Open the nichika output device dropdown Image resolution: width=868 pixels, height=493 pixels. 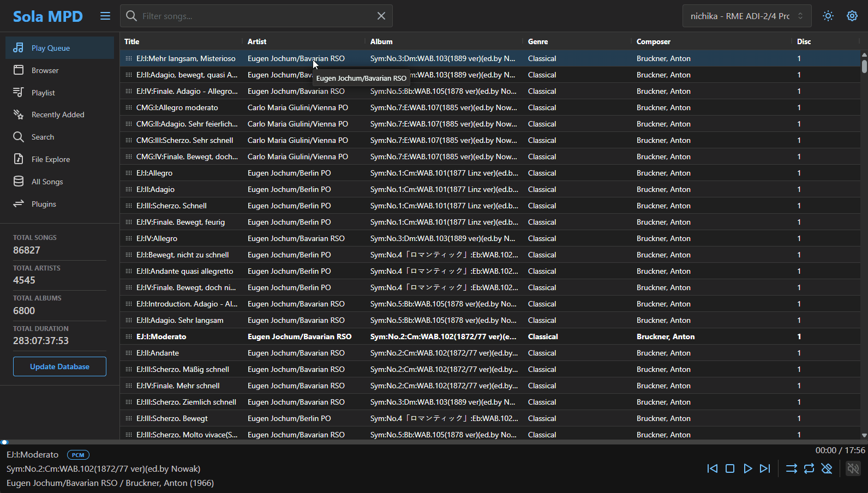746,16
